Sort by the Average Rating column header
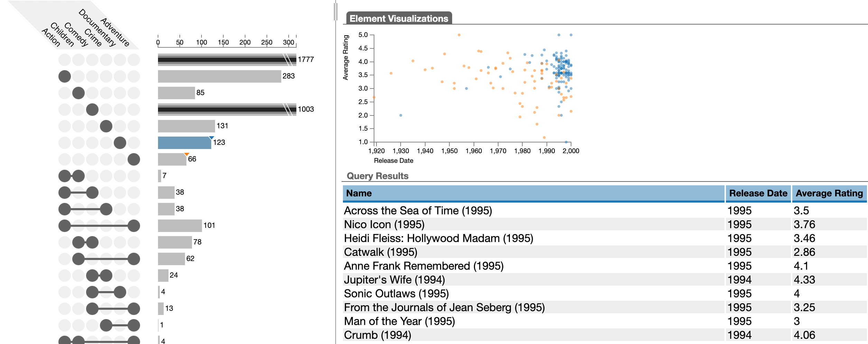This screenshot has width=868, height=344. pyautogui.click(x=829, y=193)
